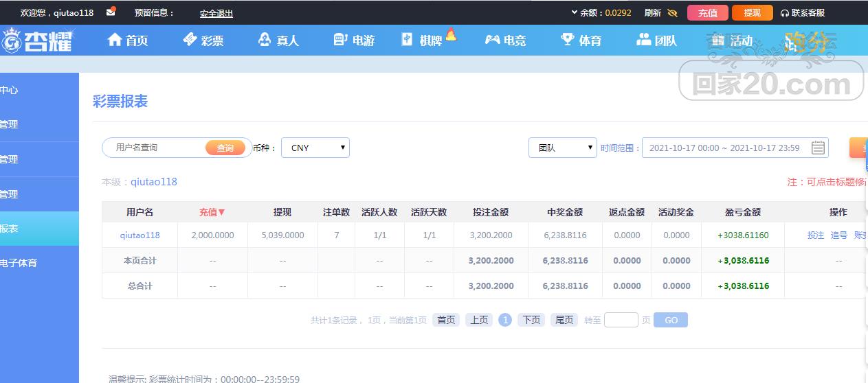Click the 中奖金额 column header
Screen dimensions: 868x383
point(565,212)
